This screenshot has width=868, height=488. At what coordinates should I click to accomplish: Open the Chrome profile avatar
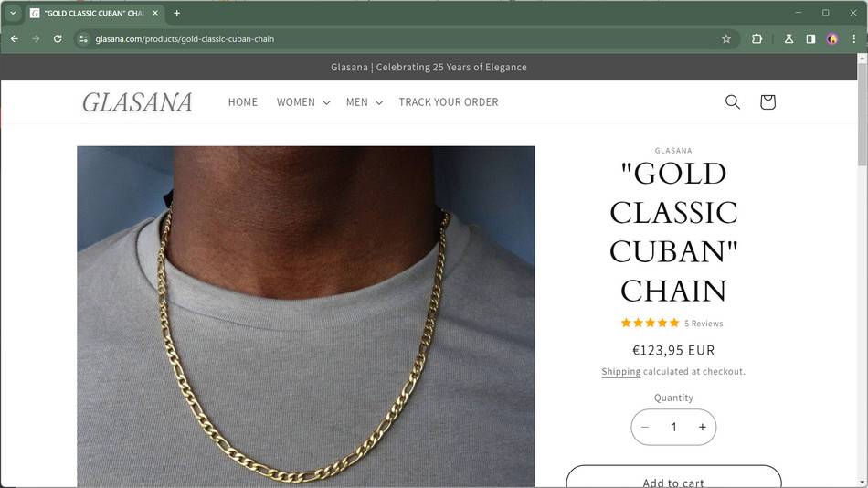pos(832,39)
